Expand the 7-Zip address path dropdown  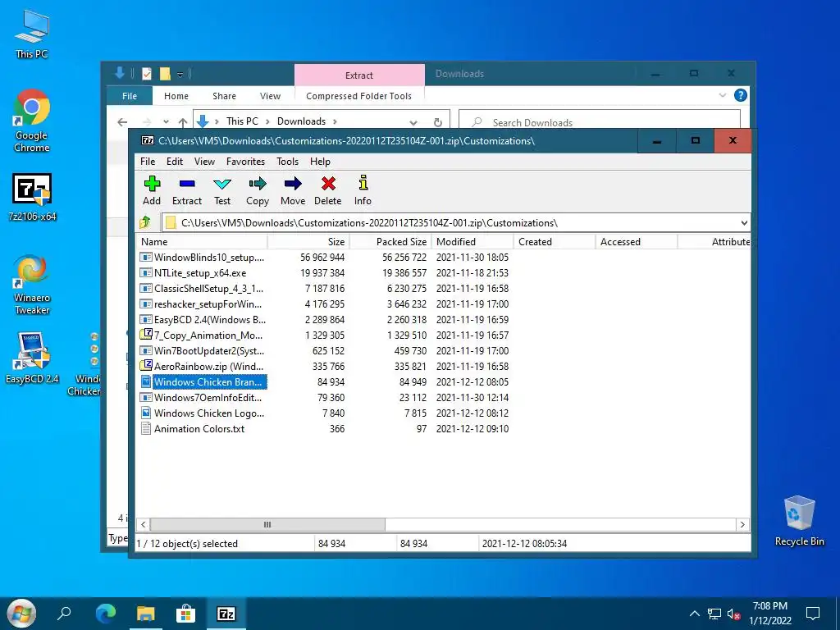[x=743, y=223]
